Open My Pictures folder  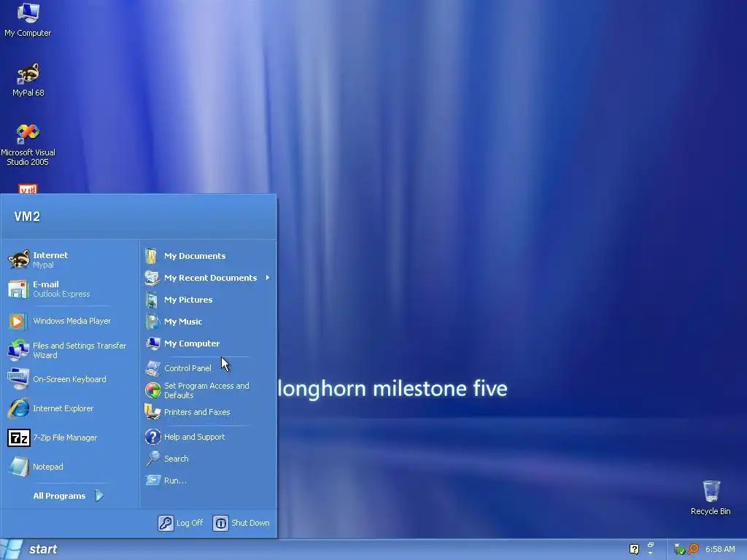208,300
